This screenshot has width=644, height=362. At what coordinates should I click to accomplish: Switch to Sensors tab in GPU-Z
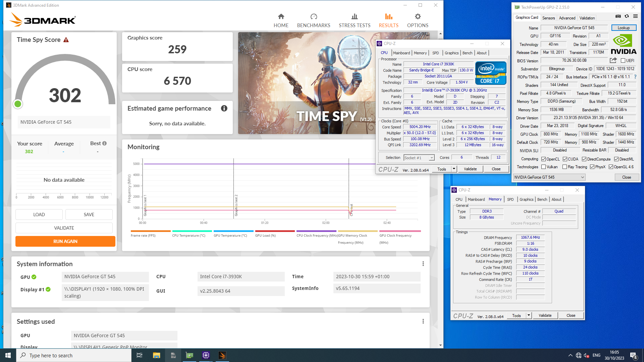(549, 18)
